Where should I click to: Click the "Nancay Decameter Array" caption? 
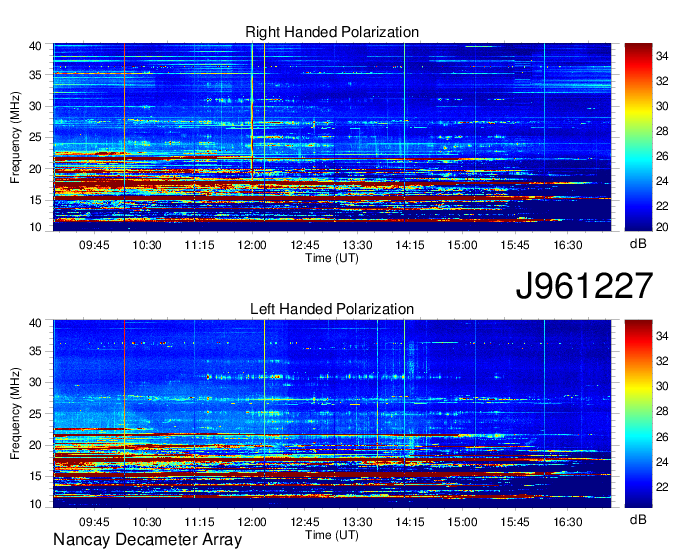tap(147, 539)
